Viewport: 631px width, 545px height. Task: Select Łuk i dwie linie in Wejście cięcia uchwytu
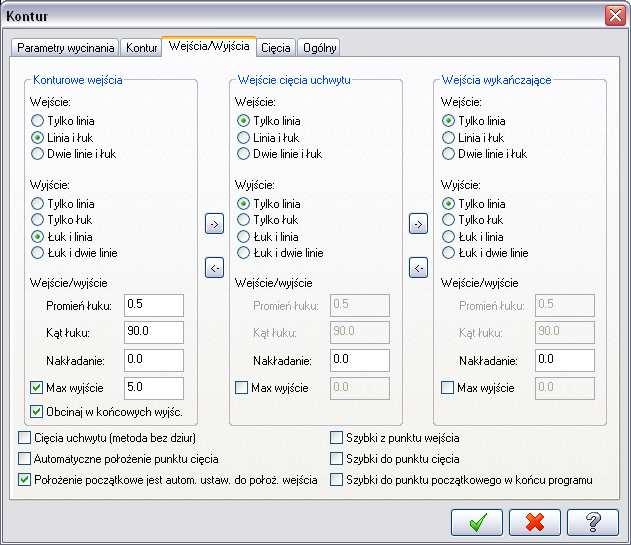[x=280, y=253]
